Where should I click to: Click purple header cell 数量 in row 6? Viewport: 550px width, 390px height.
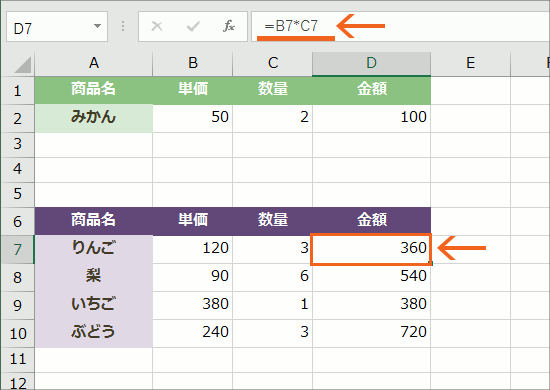tap(273, 221)
